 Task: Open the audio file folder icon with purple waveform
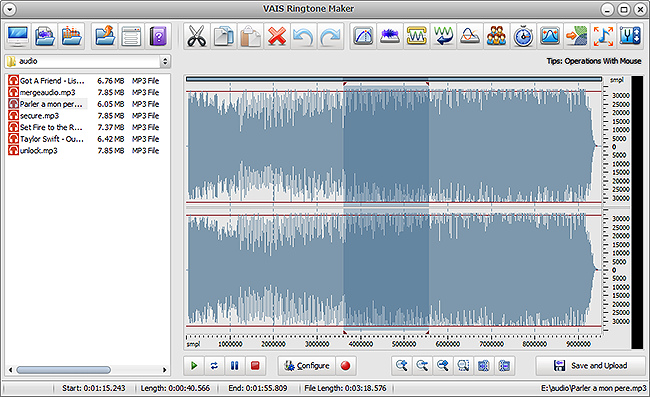click(45, 36)
